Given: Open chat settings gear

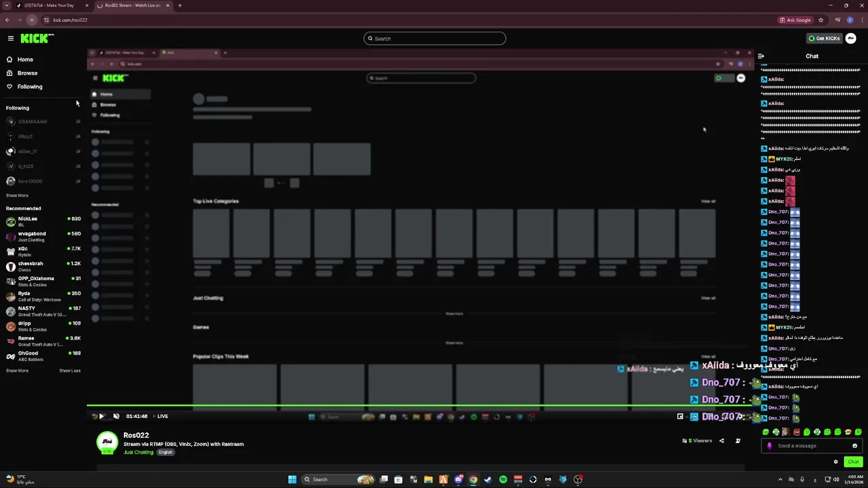Looking at the screenshot, I should click(x=835, y=462).
